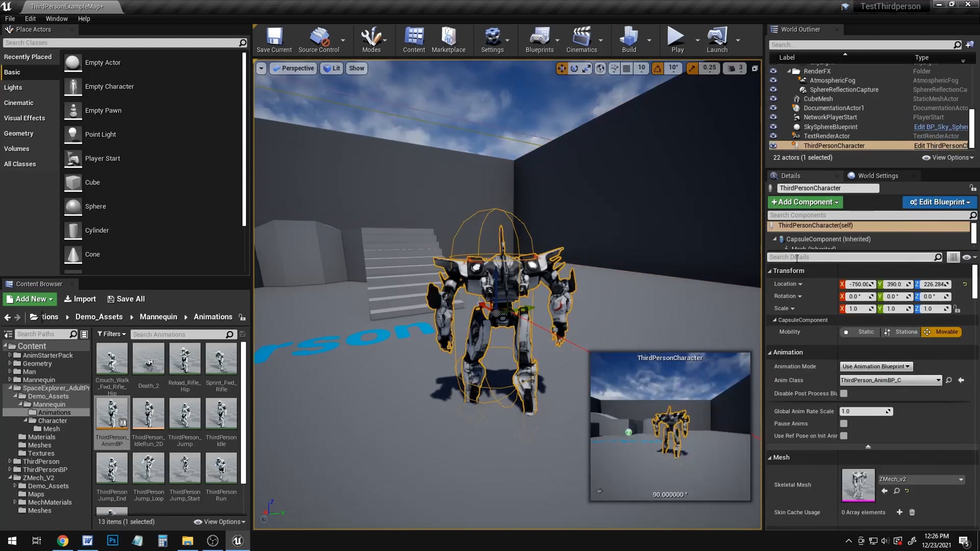Maximize or restore the viewport
980x551 pixels.
(755, 69)
